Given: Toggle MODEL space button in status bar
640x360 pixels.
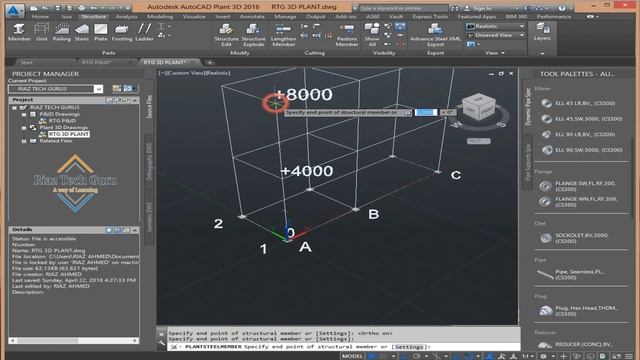Looking at the screenshot, I should 353,356.
